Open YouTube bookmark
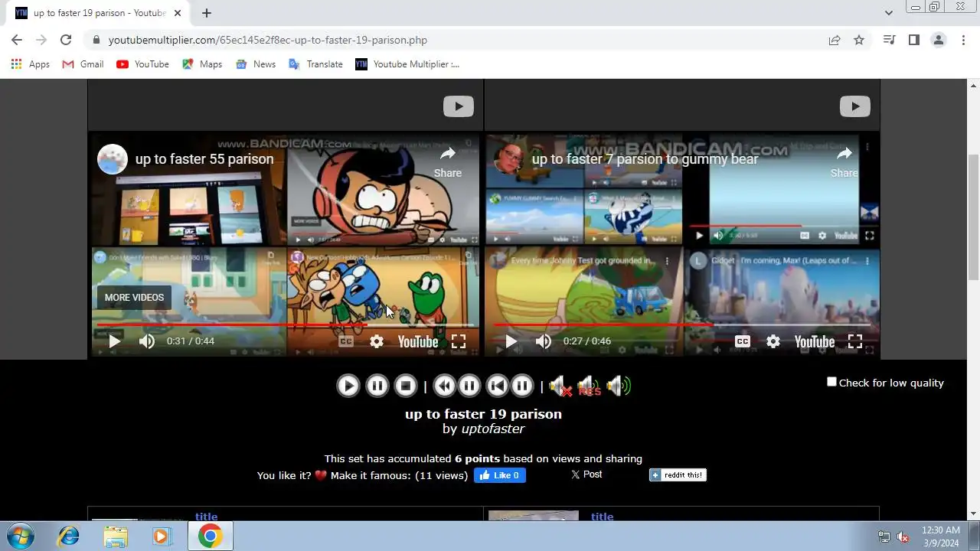Viewport: 980px width, 551px height. [x=142, y=64]
